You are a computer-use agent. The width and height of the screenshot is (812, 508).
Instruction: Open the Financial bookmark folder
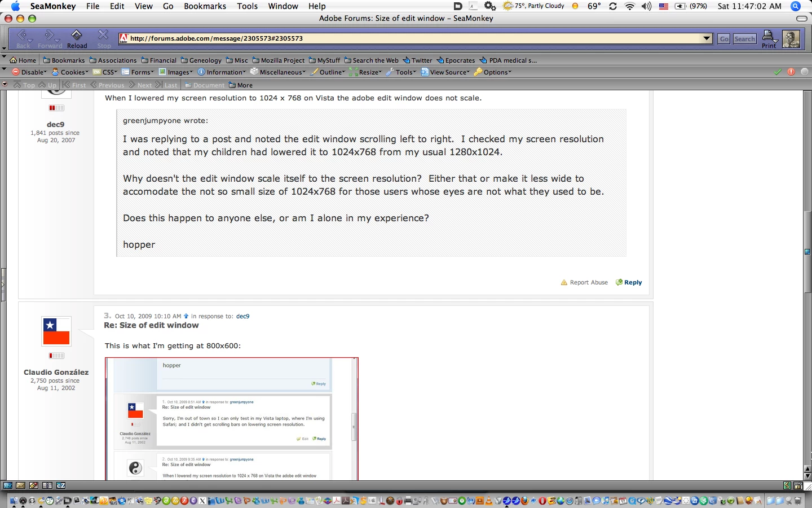pos(159,60)
